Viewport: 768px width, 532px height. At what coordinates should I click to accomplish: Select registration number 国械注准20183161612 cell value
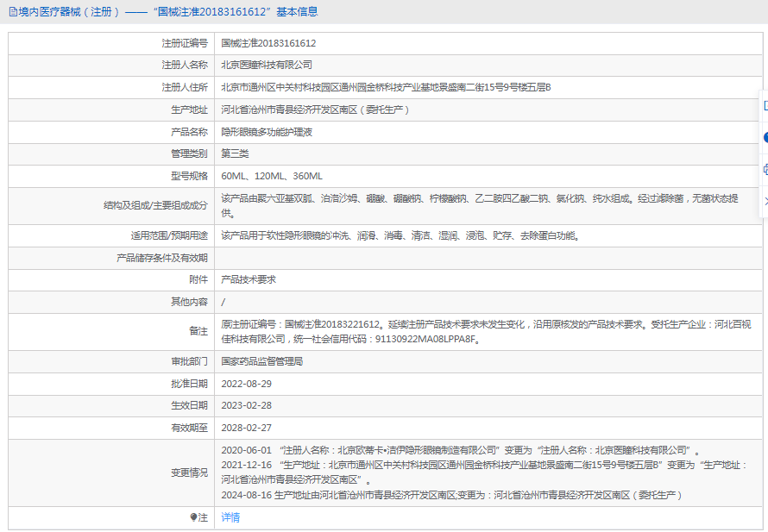(268, 42)
